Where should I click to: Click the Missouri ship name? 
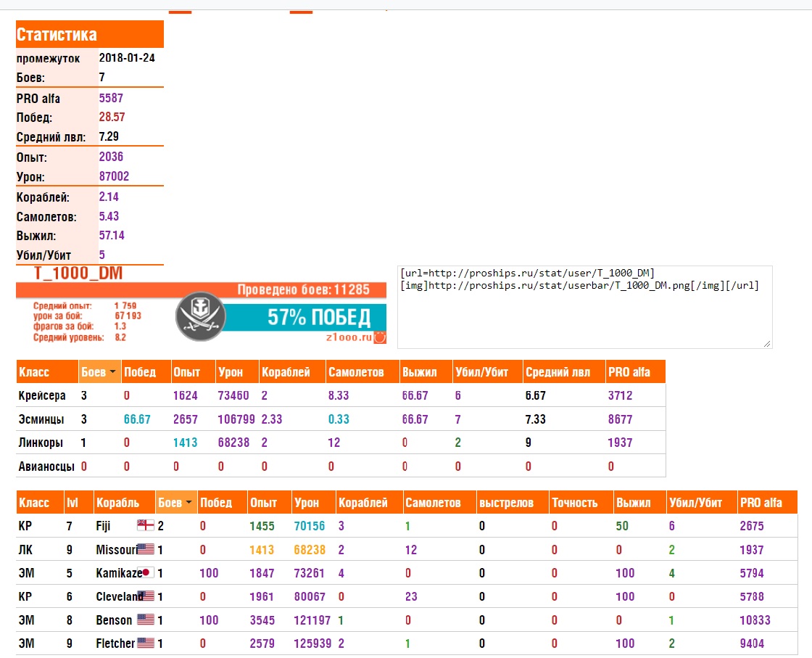pyautogui.click(x=117, y=550)
